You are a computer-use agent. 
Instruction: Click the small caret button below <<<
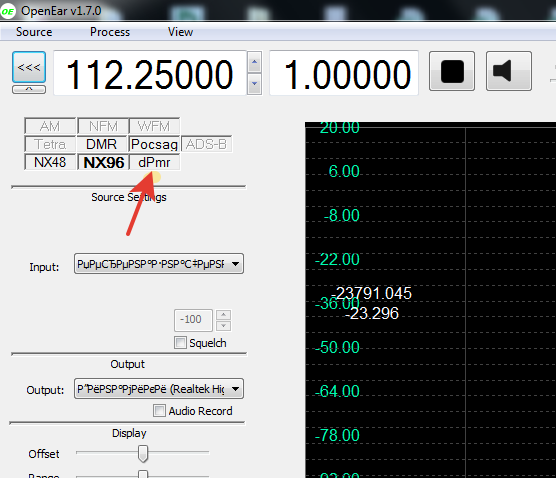pyautogui.click(x=29, y=90)
